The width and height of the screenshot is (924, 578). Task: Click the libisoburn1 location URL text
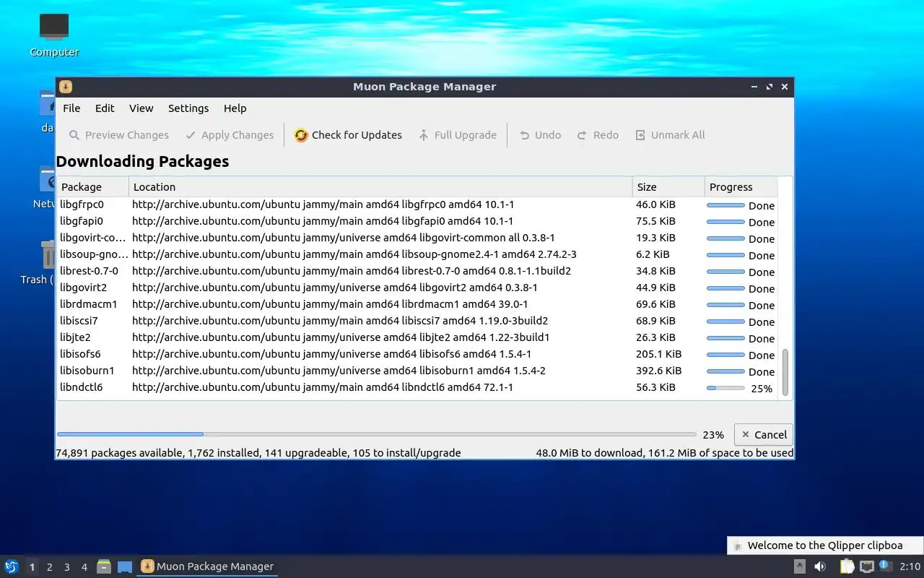(x=339, y=371)
